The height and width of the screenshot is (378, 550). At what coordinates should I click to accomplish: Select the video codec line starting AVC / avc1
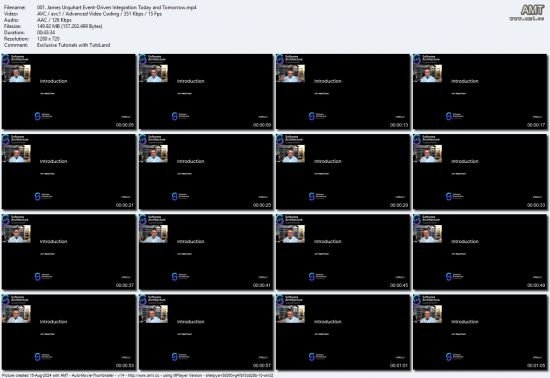99,14
